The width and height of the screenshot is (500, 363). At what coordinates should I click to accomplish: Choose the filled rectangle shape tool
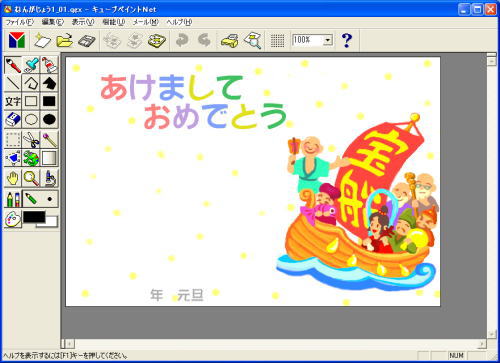(x=49, y=101)
